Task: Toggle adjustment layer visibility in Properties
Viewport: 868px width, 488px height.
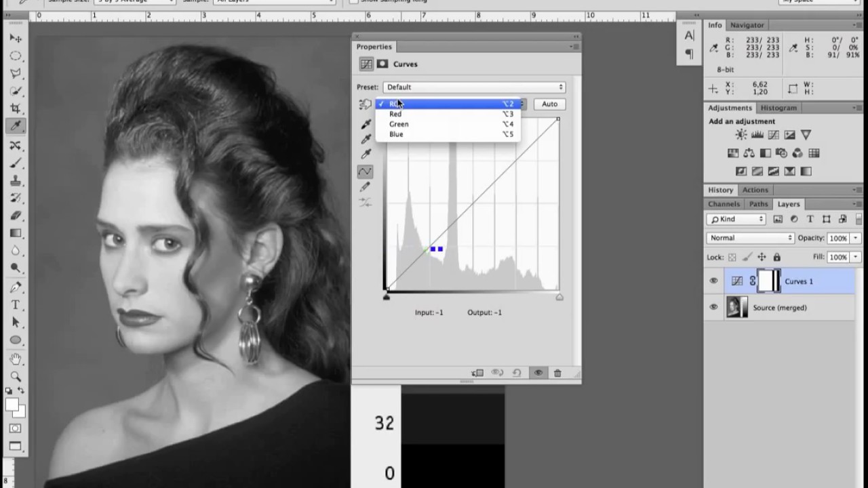Action: pos(538,373)
